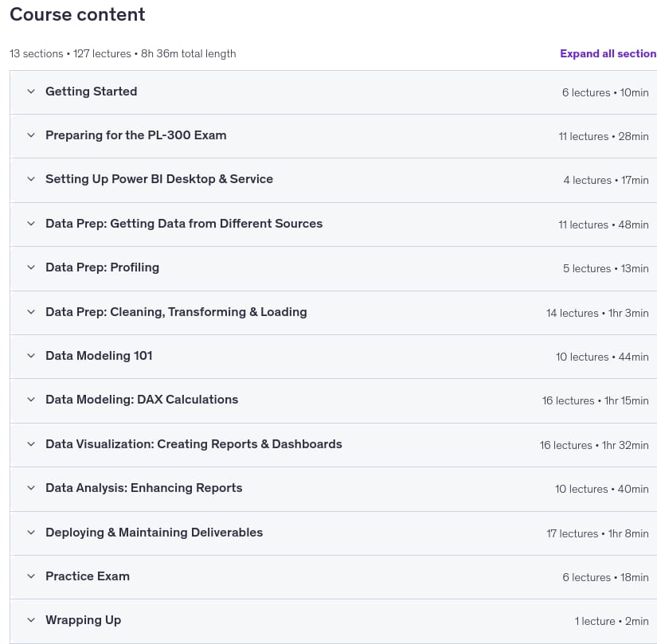This screenshot has height=644, width=657.
Task: Expand the Getting Started section chevron
Action: click(31, 92)
